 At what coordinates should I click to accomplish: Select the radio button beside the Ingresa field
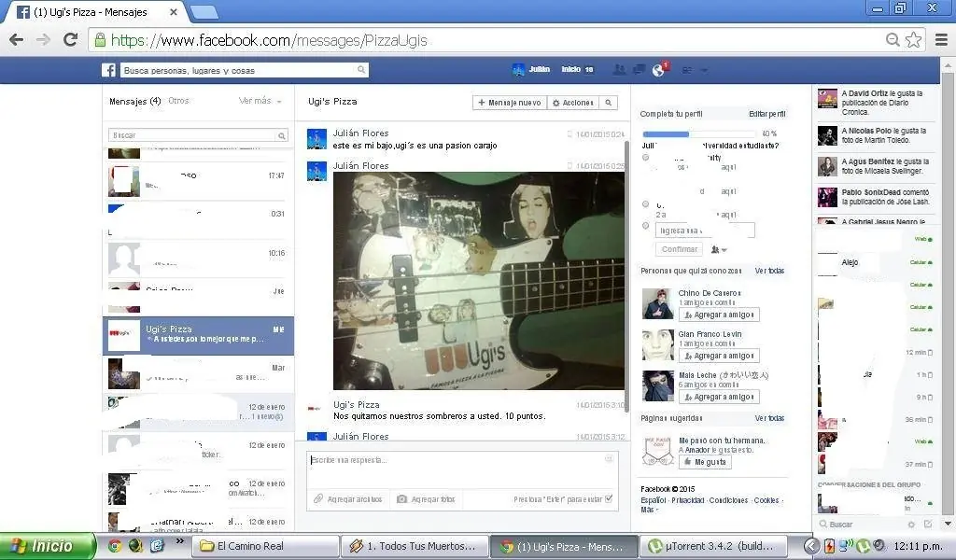646,226
